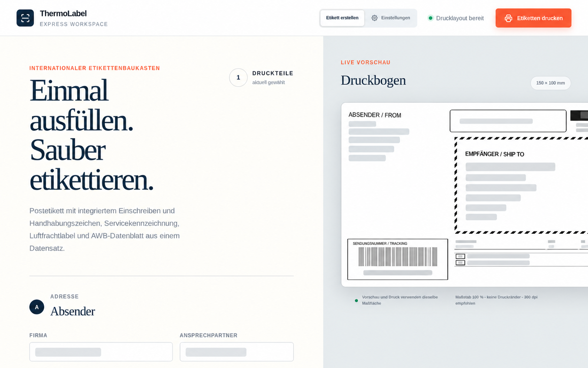Screen dimensions: 588x368
Task: Click the ABSENDER / FROM text in preview
Action: (x=375, y=115)
